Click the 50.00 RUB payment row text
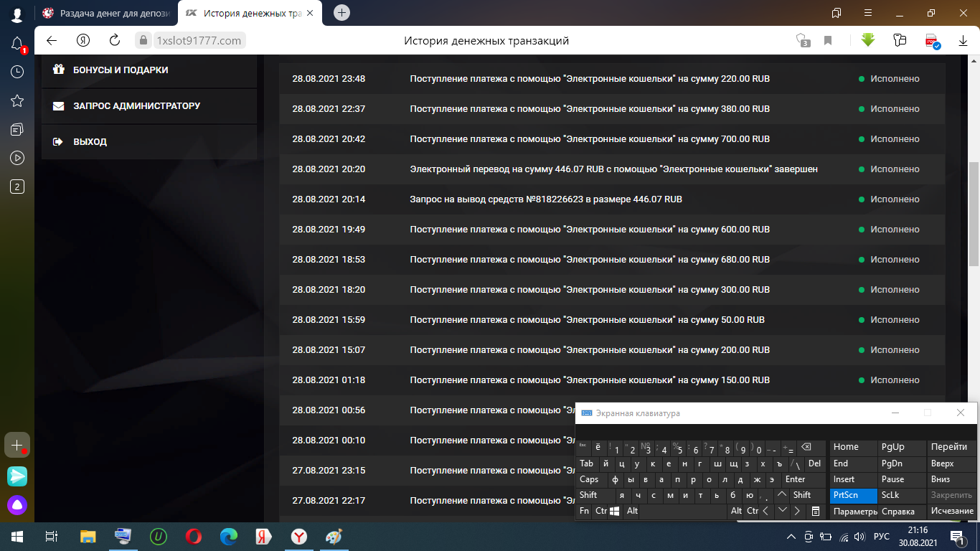The image size is (980, 551). click(587, 320)
